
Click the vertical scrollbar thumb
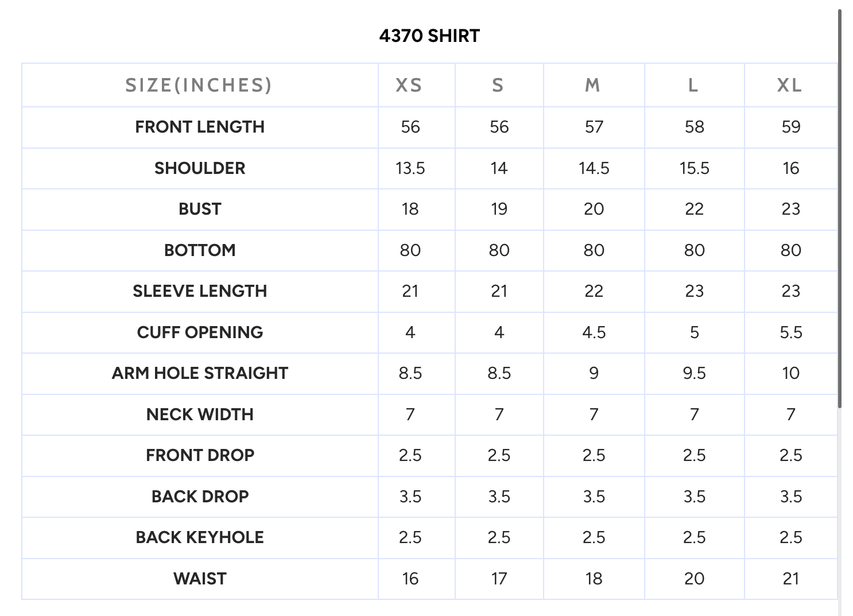coord(840,207)
